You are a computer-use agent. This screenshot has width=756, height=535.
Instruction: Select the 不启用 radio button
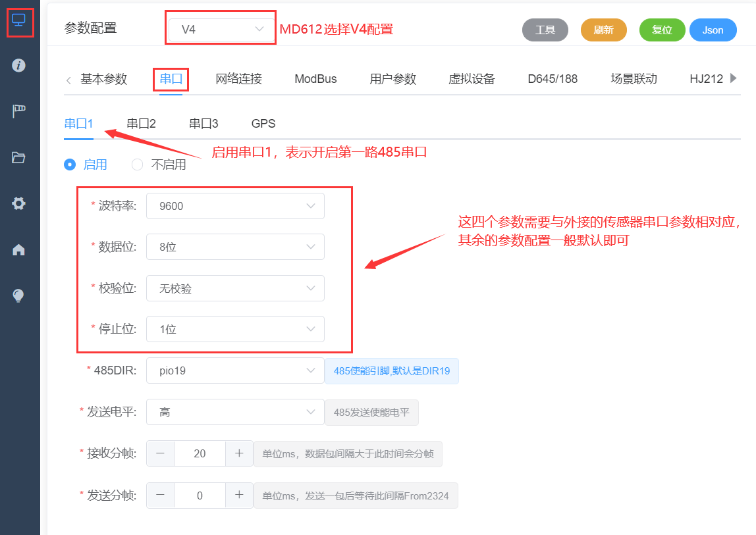[137, 165]
